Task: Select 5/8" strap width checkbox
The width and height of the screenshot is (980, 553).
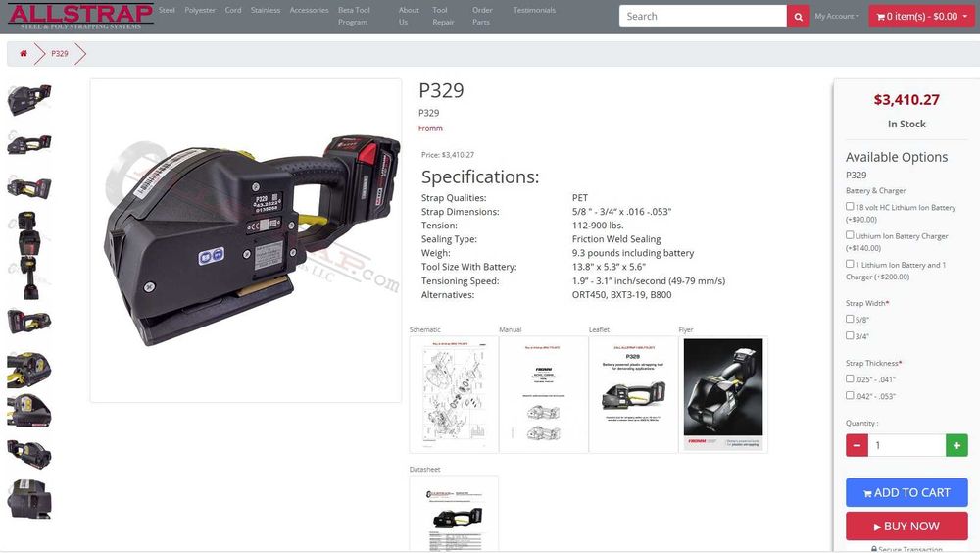Action: (850, 319)
